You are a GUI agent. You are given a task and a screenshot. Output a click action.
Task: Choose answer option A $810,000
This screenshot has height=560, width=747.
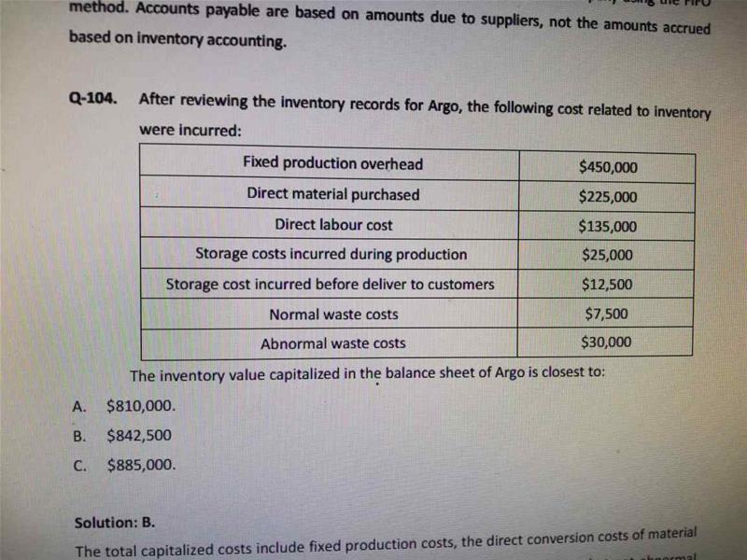pos(140,406)
